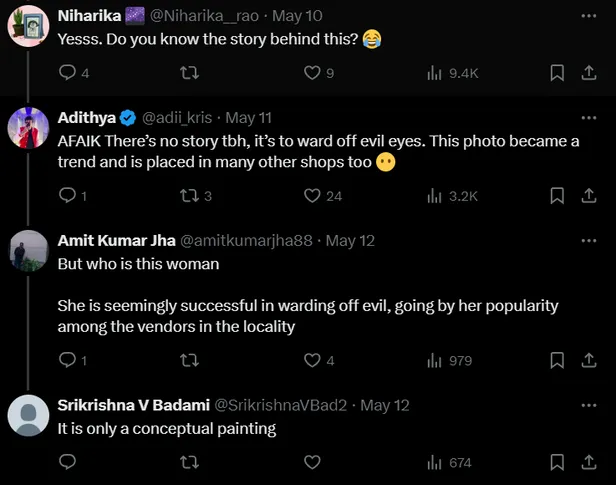The height and width of the screenshot is (485, 616).
Task: Retweet Srikrishna V Badami's reply
Action: pos(187,462)
